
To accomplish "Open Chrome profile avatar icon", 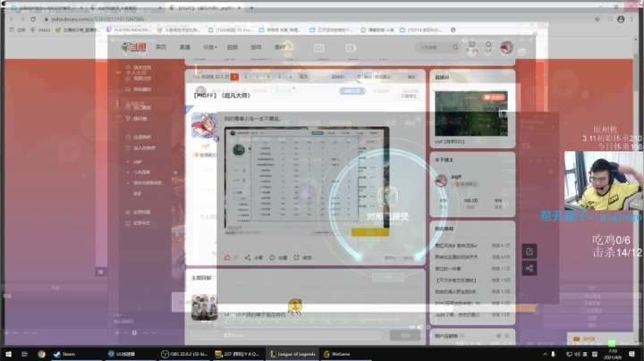I will 621,20.
